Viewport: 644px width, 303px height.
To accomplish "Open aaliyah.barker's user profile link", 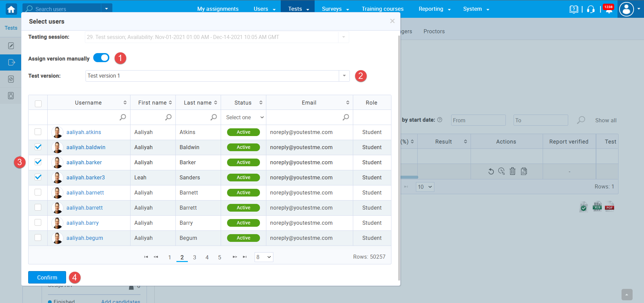I will pyautogui.click(x=84, y=162).
